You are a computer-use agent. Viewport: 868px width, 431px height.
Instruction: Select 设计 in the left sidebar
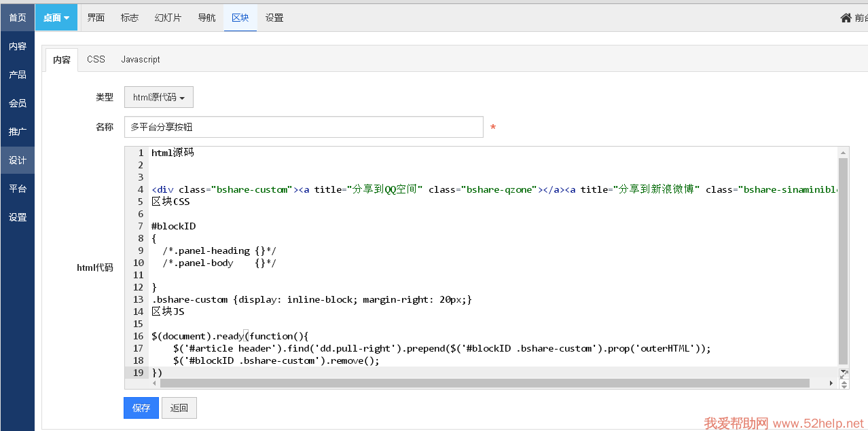(18, 160)
